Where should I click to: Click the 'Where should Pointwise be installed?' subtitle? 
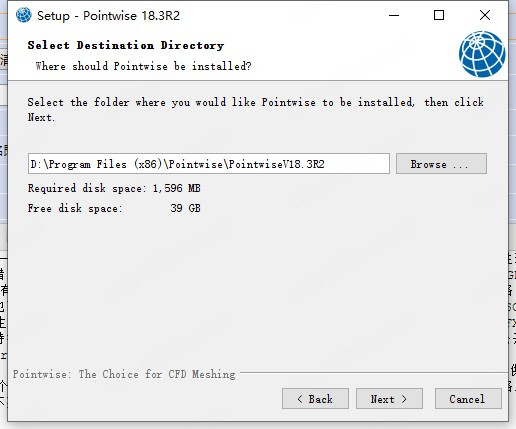click(143, 66)
